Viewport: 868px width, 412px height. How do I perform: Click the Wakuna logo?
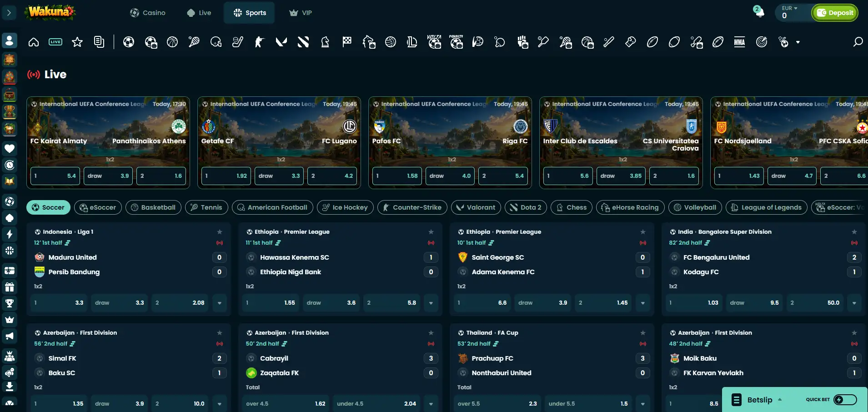pos(51,12)
